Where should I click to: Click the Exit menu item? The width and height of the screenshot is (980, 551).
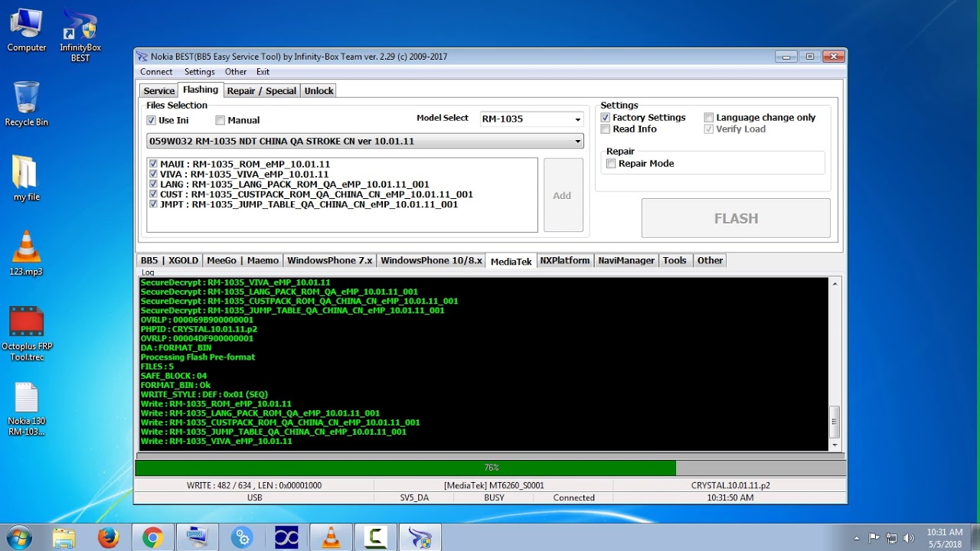pyautogui.click(x=263, y=72)
